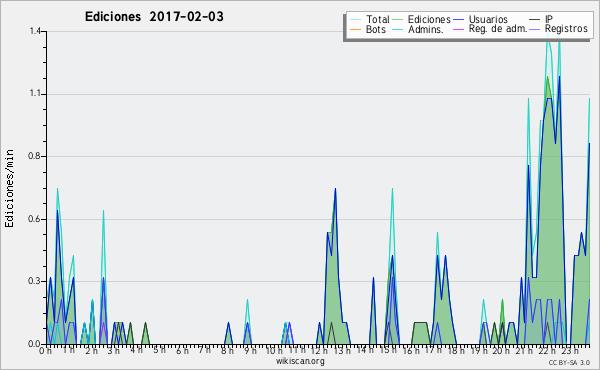Image resolution: width=600 pixels, height=370 pixels.
Task: Click the Reg. de adm. legend label
Action: 498,29
